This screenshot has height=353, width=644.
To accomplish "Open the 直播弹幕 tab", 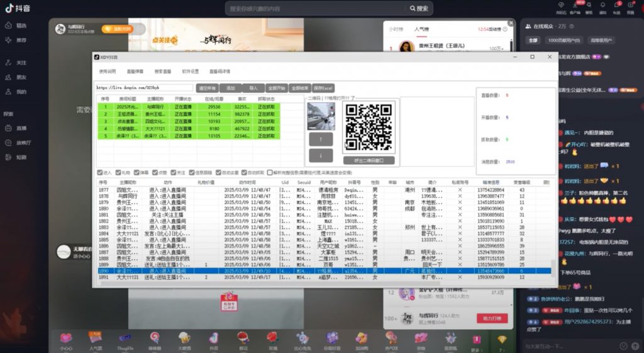I will [135, 72].
